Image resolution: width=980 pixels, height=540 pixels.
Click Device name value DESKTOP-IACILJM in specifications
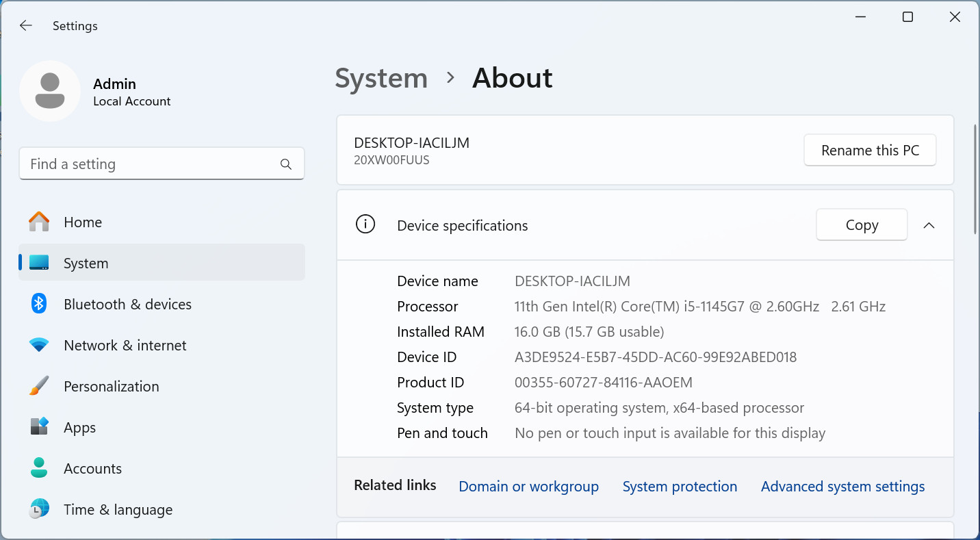572,281
